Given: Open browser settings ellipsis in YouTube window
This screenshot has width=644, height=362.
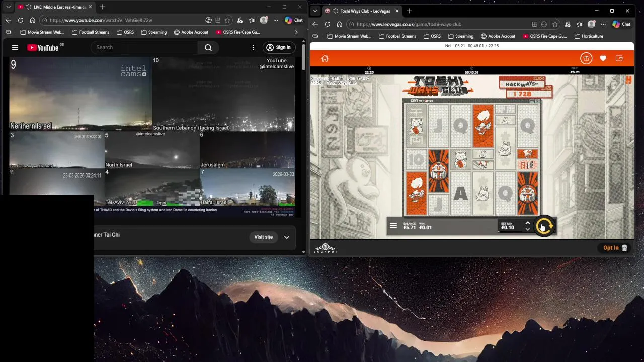Looking at the screenshot, I should 275,20.
